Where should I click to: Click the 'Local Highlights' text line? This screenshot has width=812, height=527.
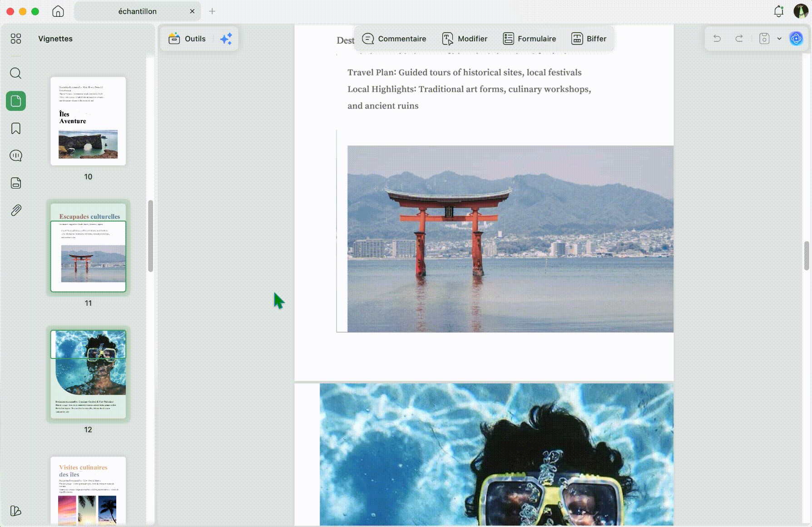469,89
